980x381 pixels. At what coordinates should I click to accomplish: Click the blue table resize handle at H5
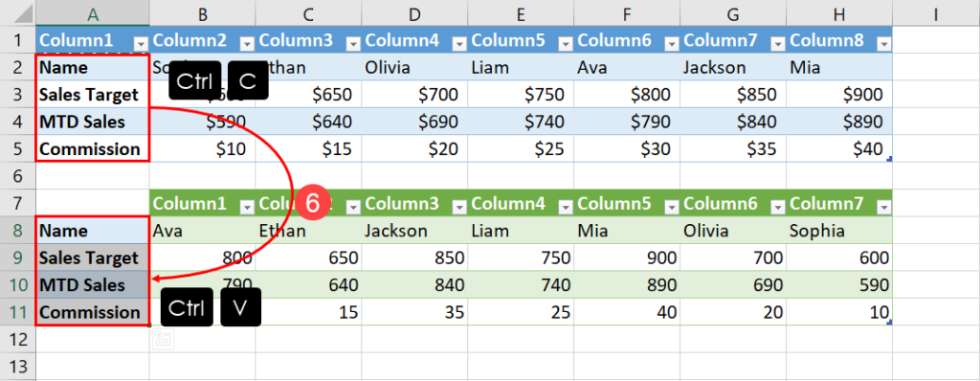(x=889, y=159)
